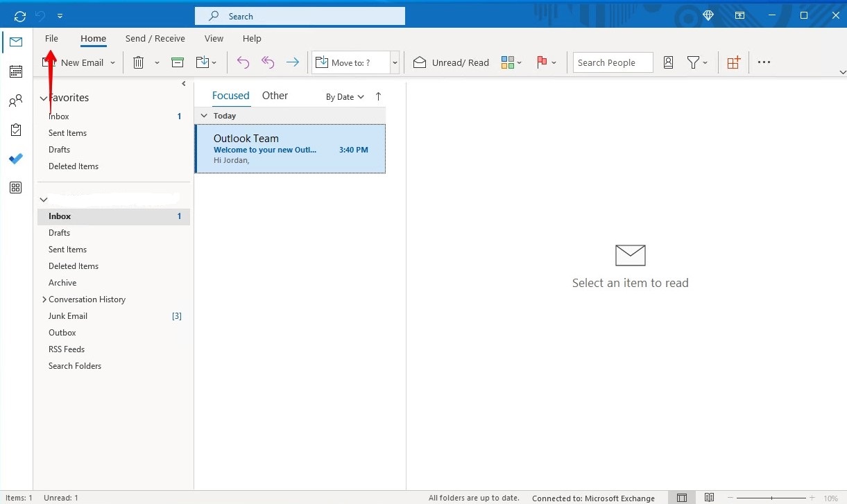Click the Reply All icon
Screen dimensions: 847x504
pos(268,62)
